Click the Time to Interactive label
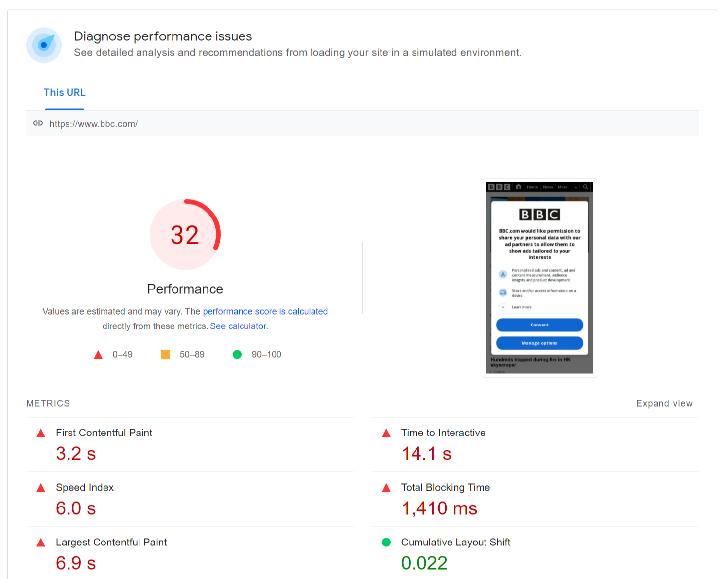Image resolution: width=728 pixels, height=579 pixels. pyautogui.click(x=443, y=433)
